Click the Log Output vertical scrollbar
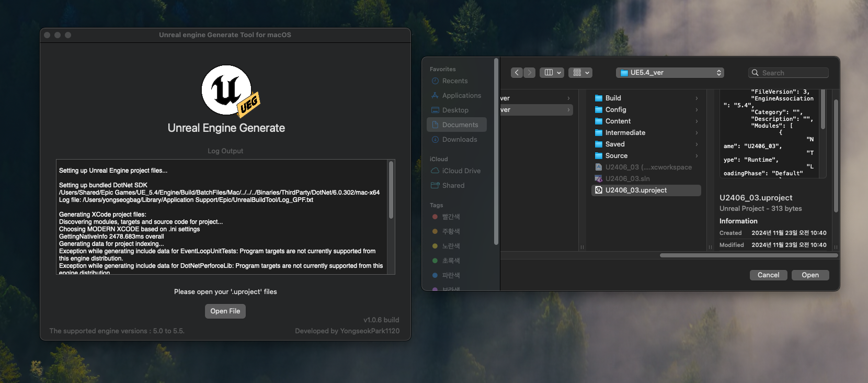This screenshot has width=868, height=383. [391, 190]
